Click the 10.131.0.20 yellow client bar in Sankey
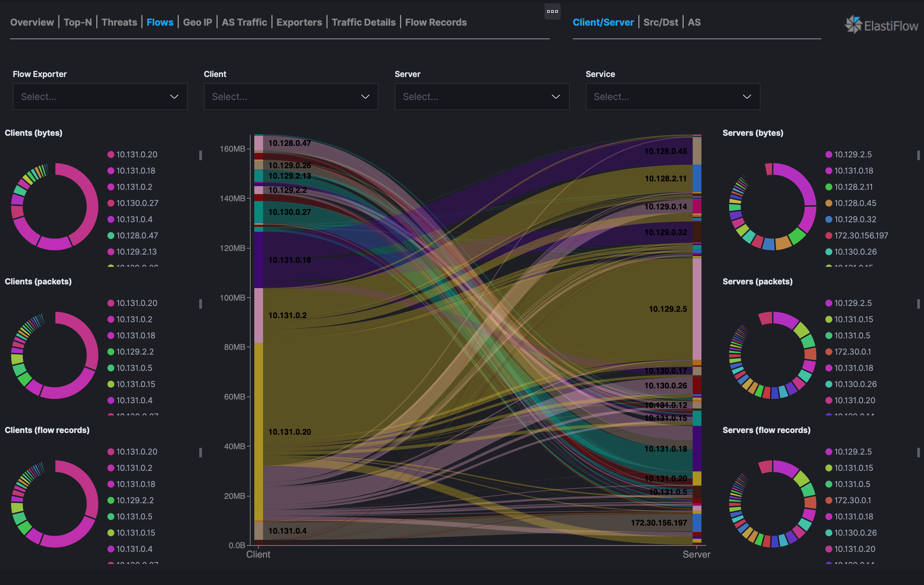 click(x=259, y=431)
